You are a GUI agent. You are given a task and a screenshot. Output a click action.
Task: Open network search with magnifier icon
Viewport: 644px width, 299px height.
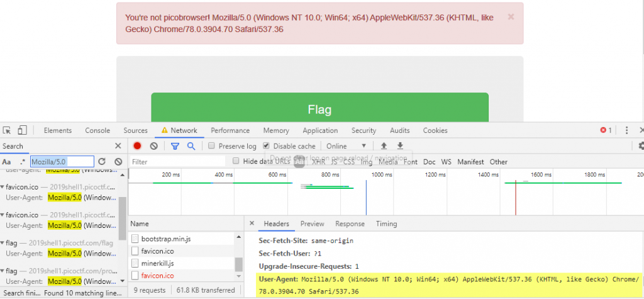191,146
